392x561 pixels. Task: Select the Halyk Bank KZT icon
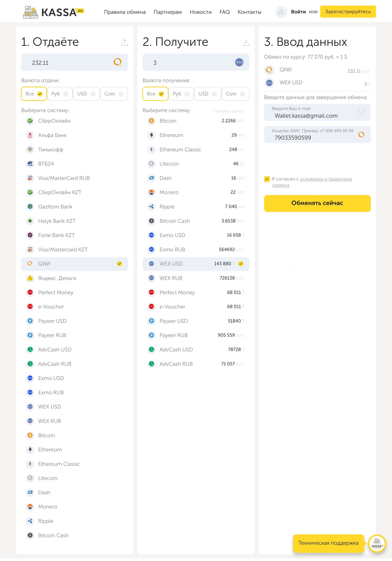[x=30, y=221]
